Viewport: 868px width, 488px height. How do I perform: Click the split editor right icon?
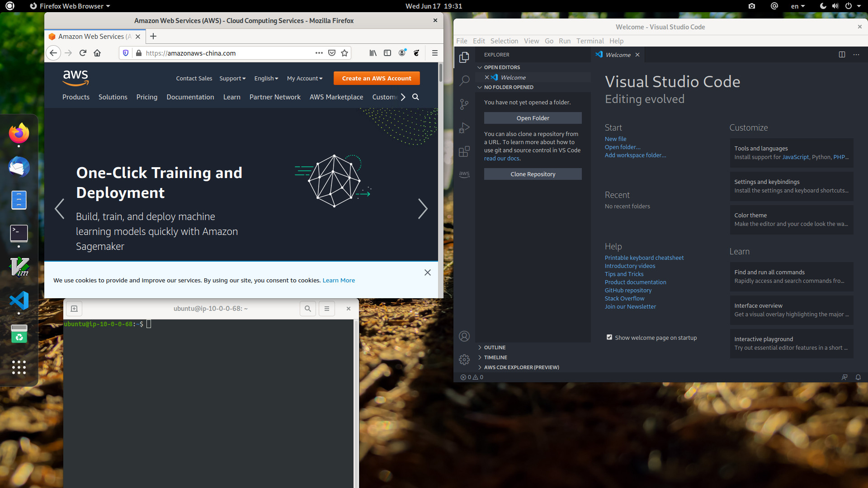[842, 55]
